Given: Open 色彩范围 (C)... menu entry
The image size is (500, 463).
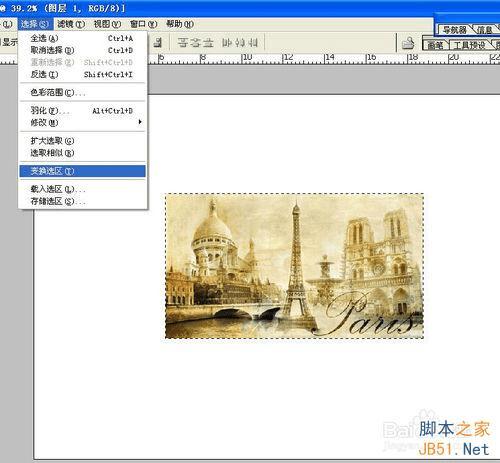Looking at the screenshot, I should pyautogui.click(x=82, y=92).
